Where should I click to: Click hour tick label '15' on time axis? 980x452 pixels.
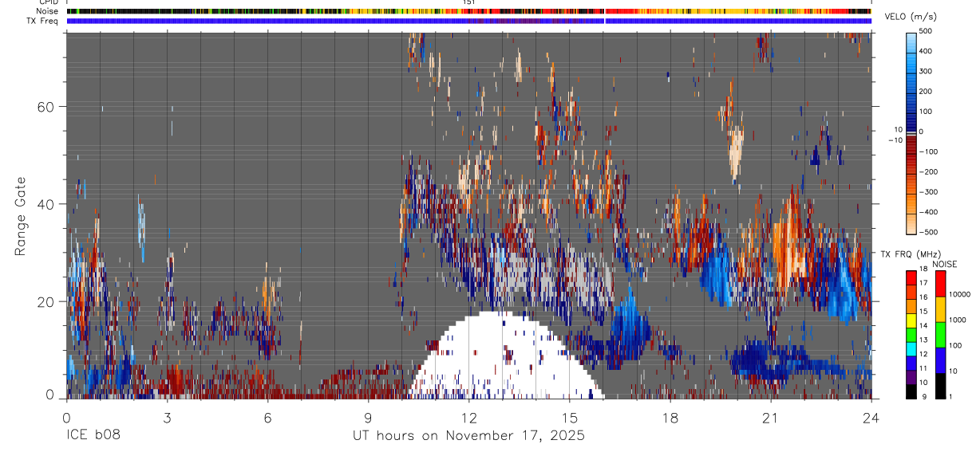(x=569, y=416)
